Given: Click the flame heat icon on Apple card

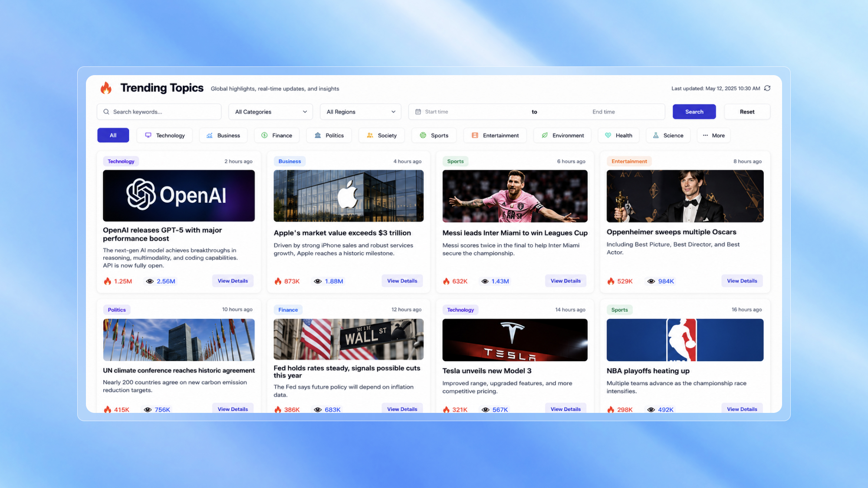Looking at the screenshot, I should coord(278,281).
